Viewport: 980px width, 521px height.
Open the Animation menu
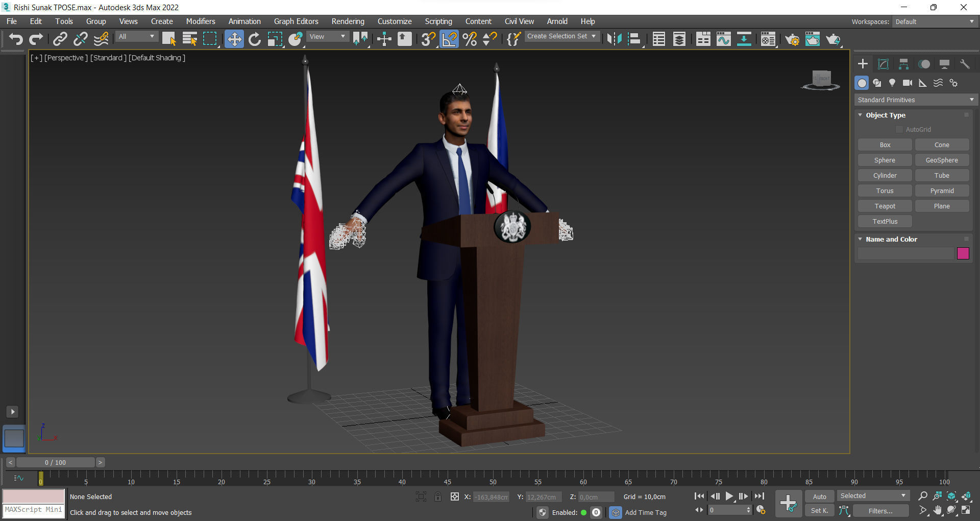(x=244, y=21)
